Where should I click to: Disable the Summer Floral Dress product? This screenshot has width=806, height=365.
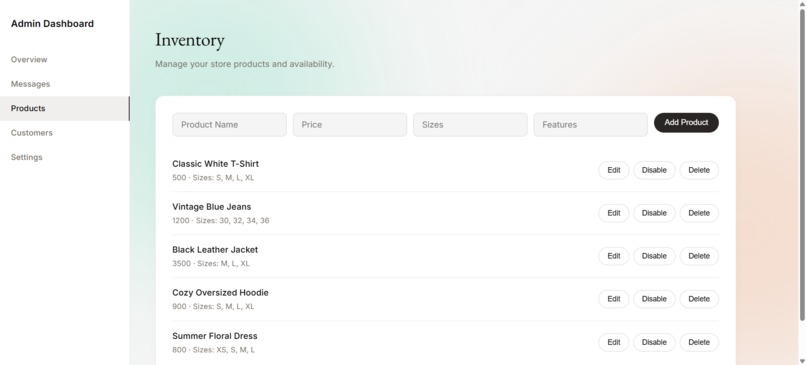click(654, 342)
